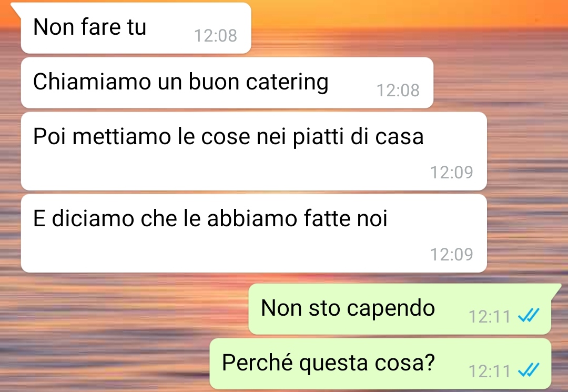Select the 'Chiamiamo un buon catering' message
This screenshot has width=568, height=392.
[227, 83]
